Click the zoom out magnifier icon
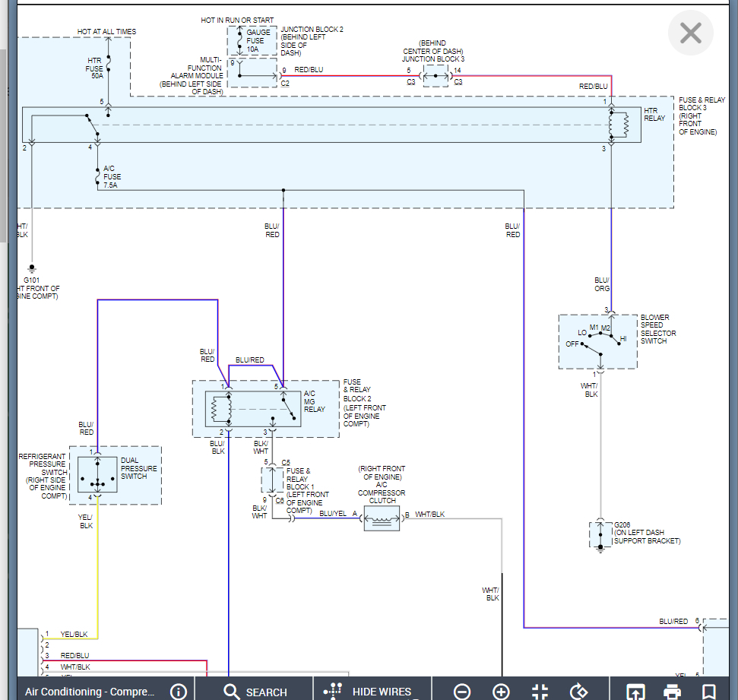 click(462, 692)
